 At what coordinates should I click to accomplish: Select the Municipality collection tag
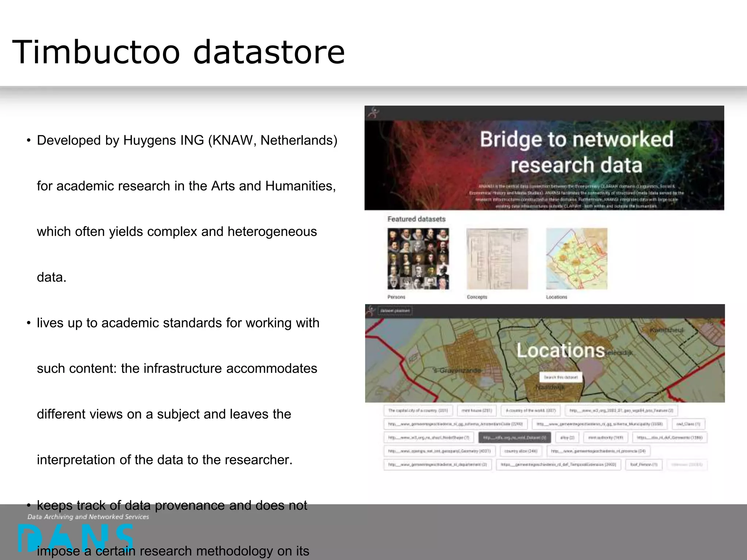click(x=599, y=424)
